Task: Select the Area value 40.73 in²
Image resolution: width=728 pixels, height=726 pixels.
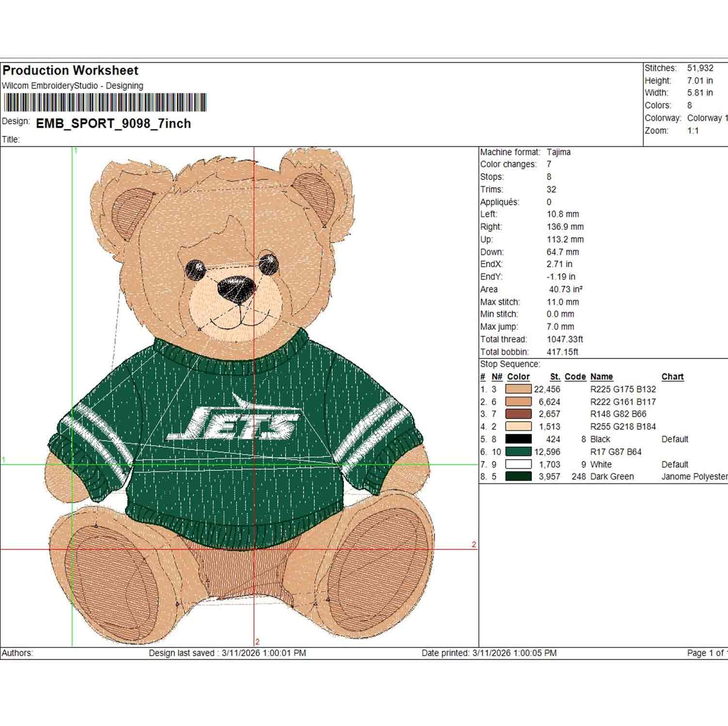Action: pos(566,289)
